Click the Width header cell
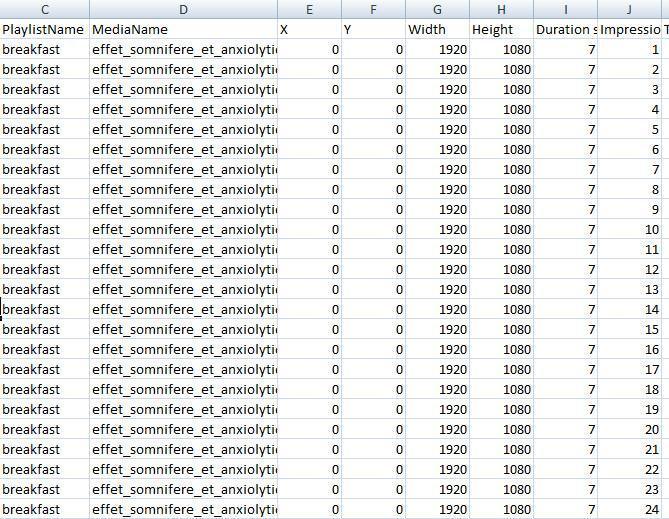Screen dimensions: 669x519 pyautogui.click(x=437, y=29)
